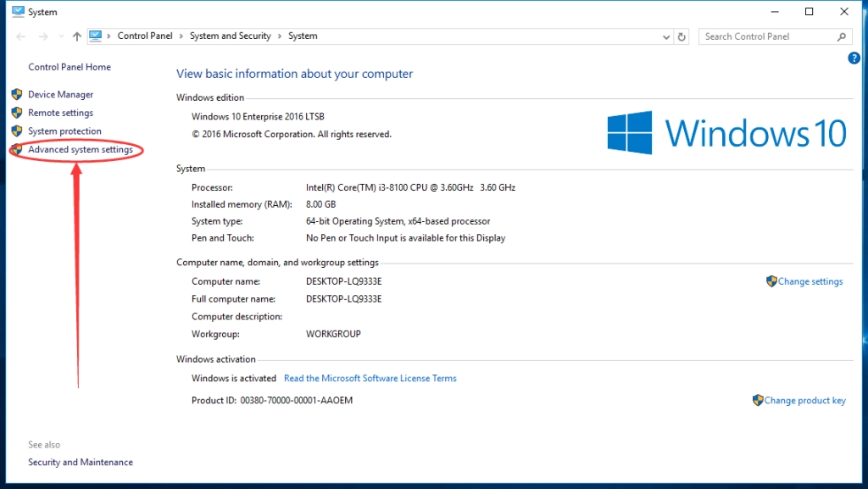Click the computer name DESKTOP-LQ9333E value

tap(344, 281)
